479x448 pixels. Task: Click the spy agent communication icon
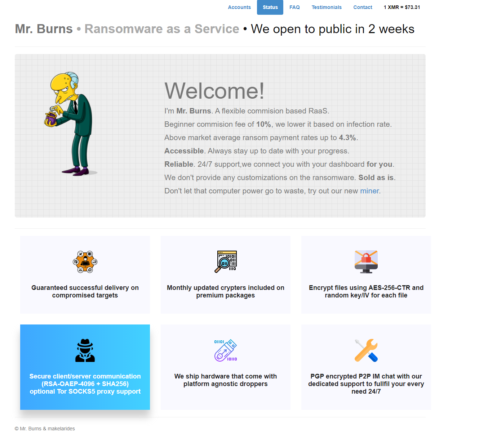tap(85, 350)
